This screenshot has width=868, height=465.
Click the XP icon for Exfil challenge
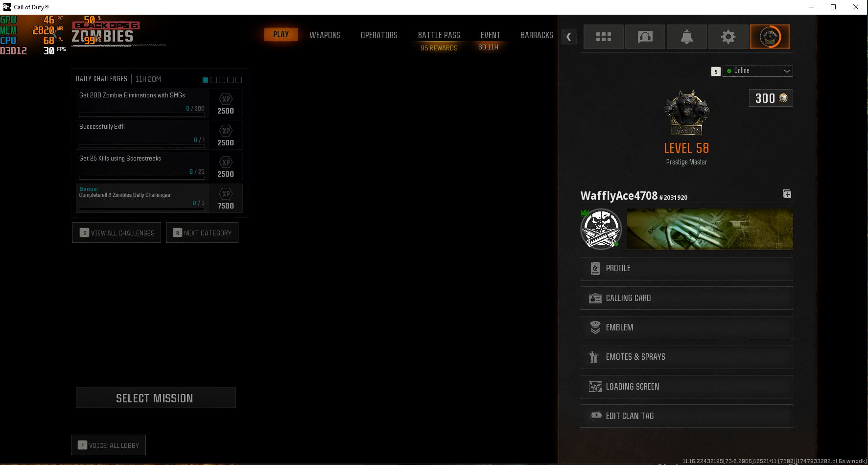226,131
